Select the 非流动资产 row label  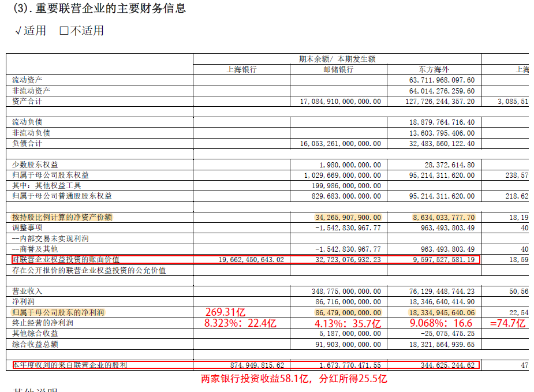(x=31, y=91)
